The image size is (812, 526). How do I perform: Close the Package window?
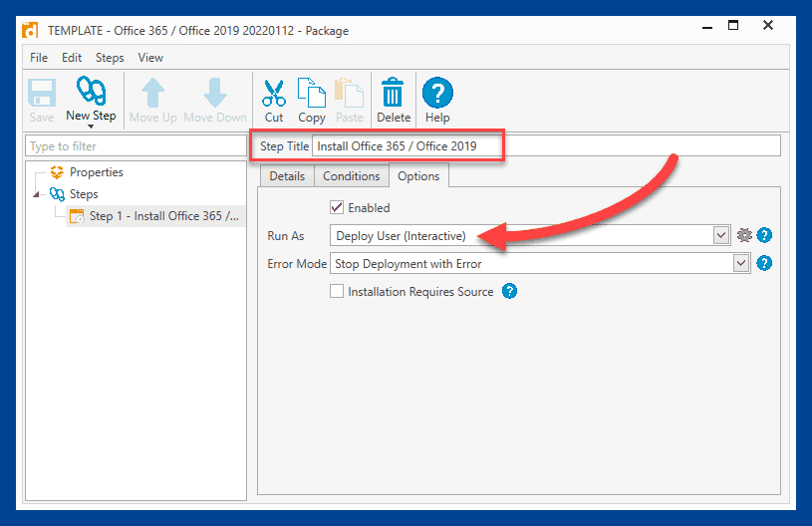pyautogui.click(x=768, y=25)
